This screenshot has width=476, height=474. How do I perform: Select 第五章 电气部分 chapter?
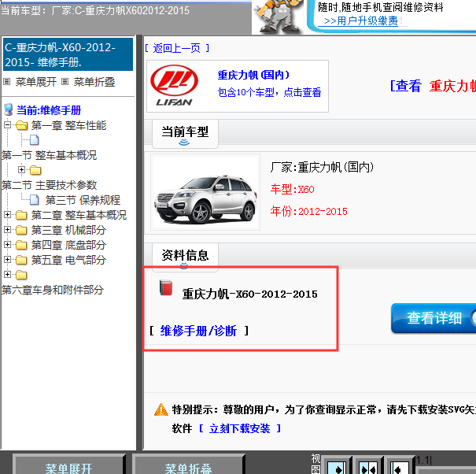click(x=68, y=260)
